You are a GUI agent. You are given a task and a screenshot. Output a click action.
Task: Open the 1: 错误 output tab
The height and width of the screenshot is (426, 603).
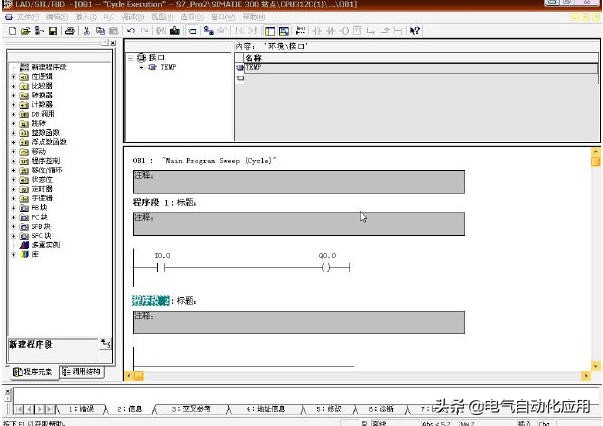point(80,409)
